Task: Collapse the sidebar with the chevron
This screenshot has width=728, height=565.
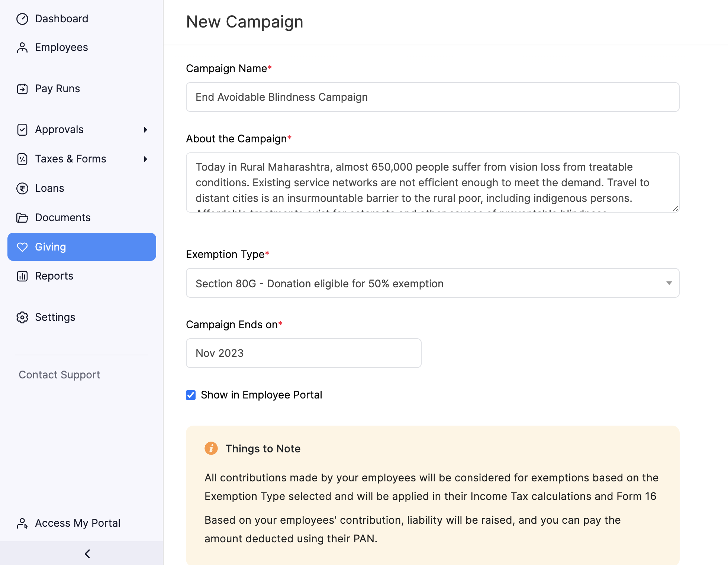Action: (x=87, y=554)
